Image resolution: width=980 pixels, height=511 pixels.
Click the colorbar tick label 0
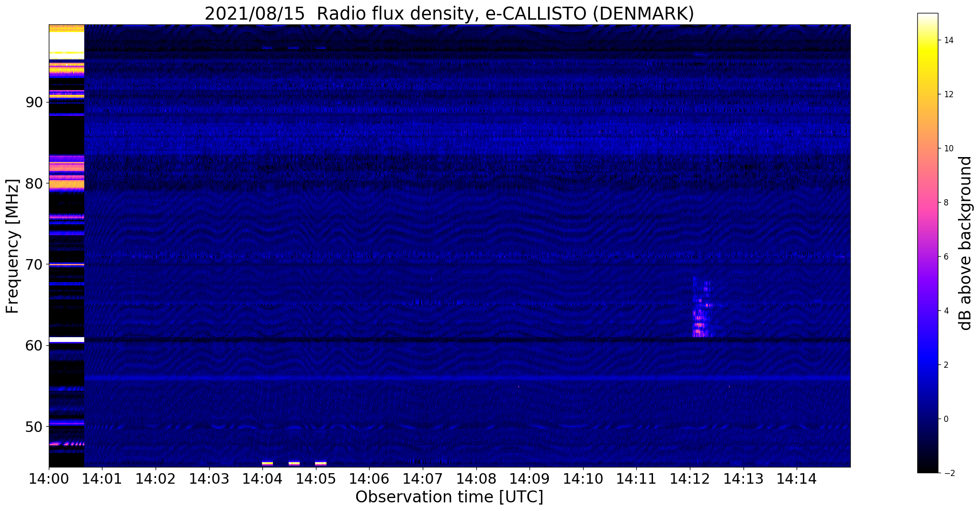(x=946, y=419)
